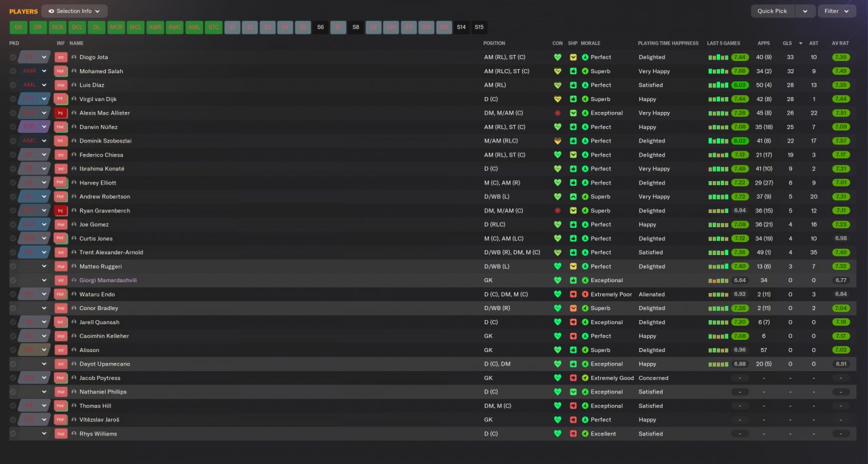Sort by the APPS column header
Viewport: 868px width, 464px height.
[764, 43]
